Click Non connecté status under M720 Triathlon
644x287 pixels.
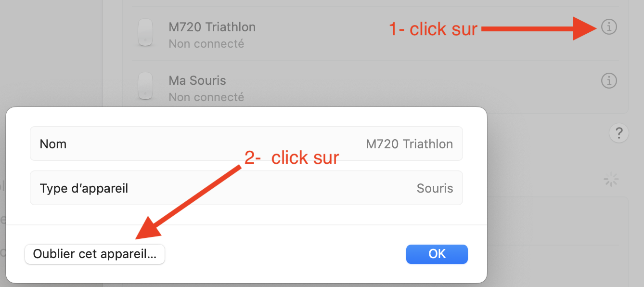coord(206,44)
